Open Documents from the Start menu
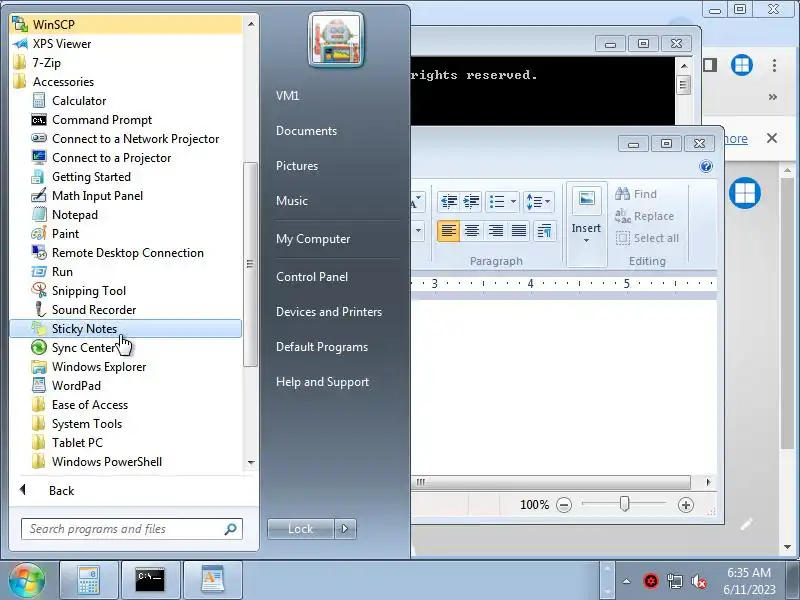The image size is (800, 600). [306, 131]
